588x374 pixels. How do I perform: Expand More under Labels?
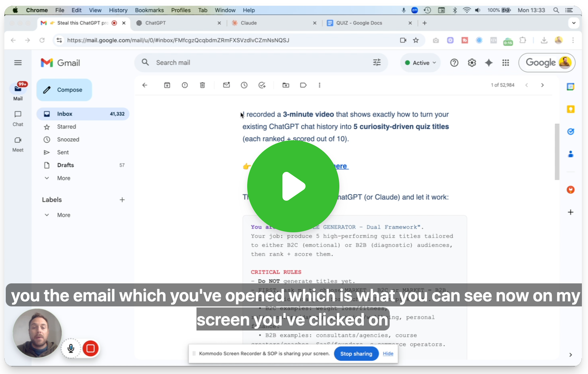pyautogui.click(x=64, y=215)
